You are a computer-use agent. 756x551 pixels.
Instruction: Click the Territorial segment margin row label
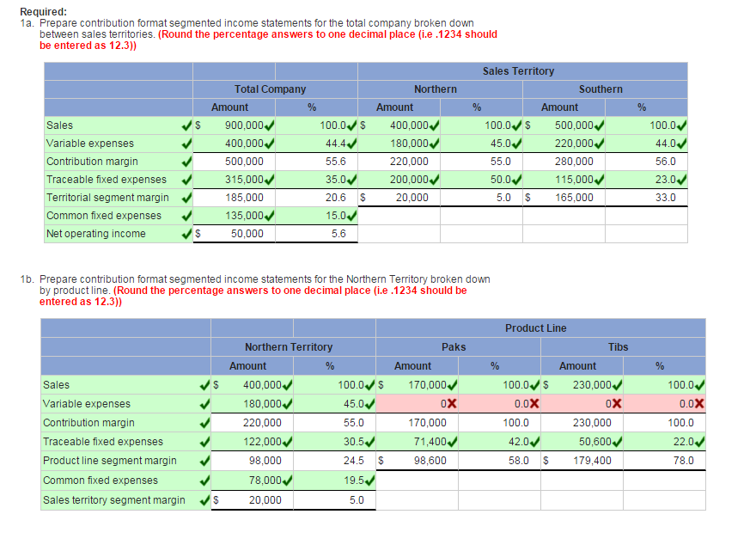click(107, 198)
